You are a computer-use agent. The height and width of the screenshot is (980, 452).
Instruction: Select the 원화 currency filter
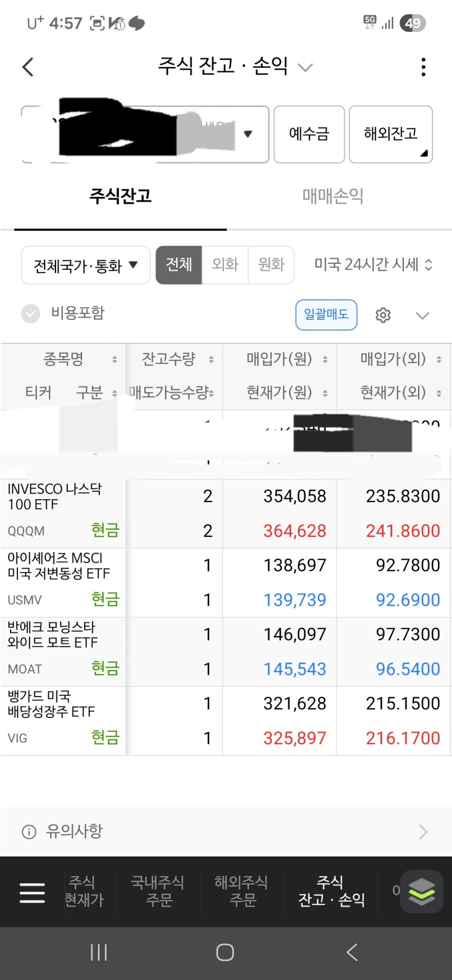click(x=271, y=264)
